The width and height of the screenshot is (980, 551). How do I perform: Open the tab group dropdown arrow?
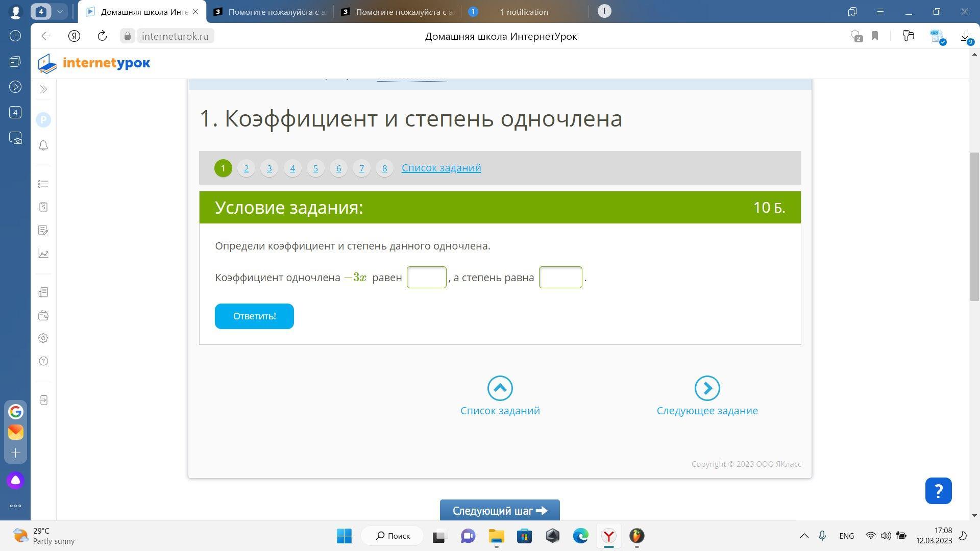coord(60,11)
